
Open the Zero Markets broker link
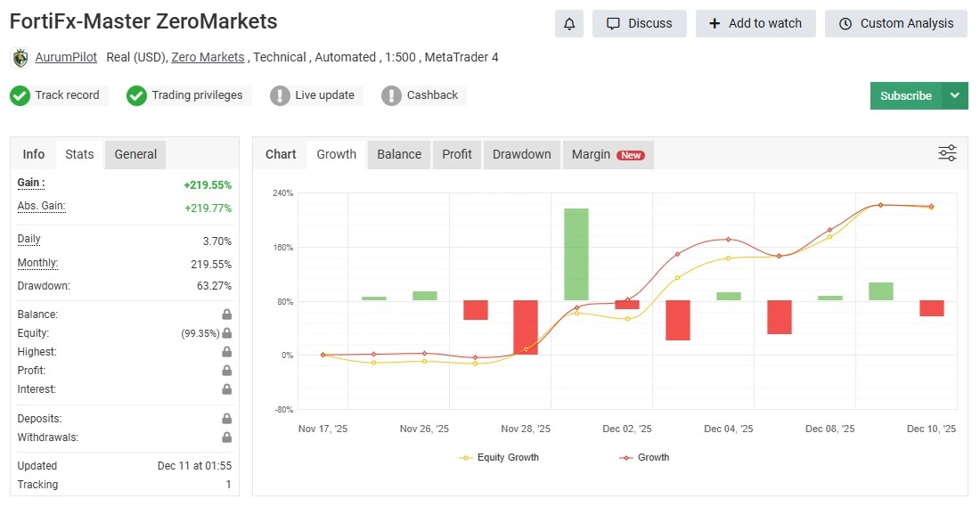(208, 57)
